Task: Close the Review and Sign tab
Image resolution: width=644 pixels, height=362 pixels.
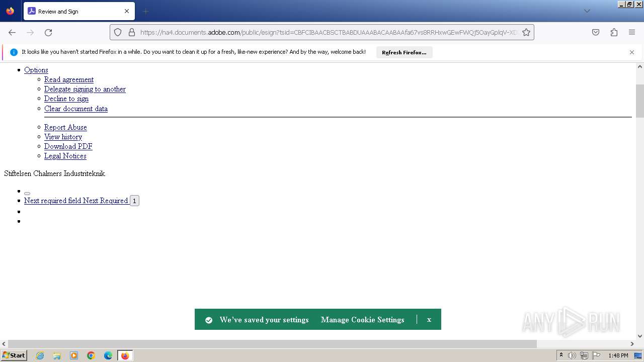Action: [127, 11]
